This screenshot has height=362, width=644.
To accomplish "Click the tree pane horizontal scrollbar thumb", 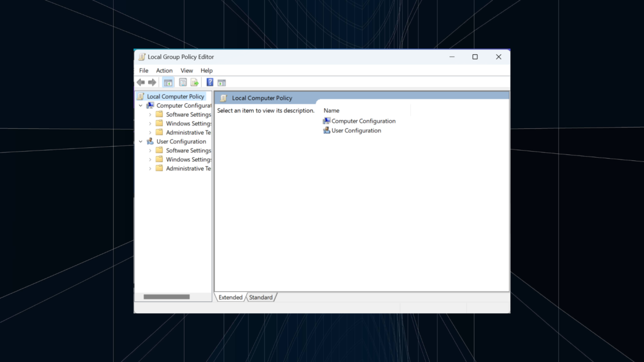I will click(x=166, y=297).
